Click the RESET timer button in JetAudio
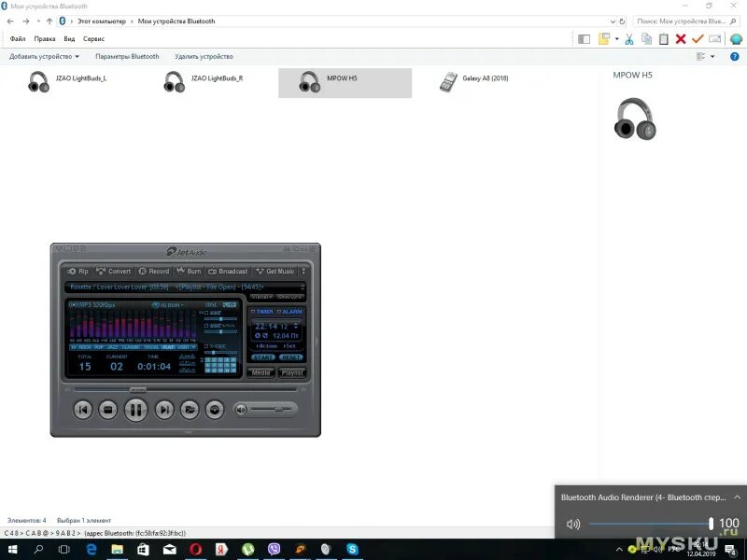Image resolution: width=747 pixels, height=560 pixels. (x=290, y=357)
